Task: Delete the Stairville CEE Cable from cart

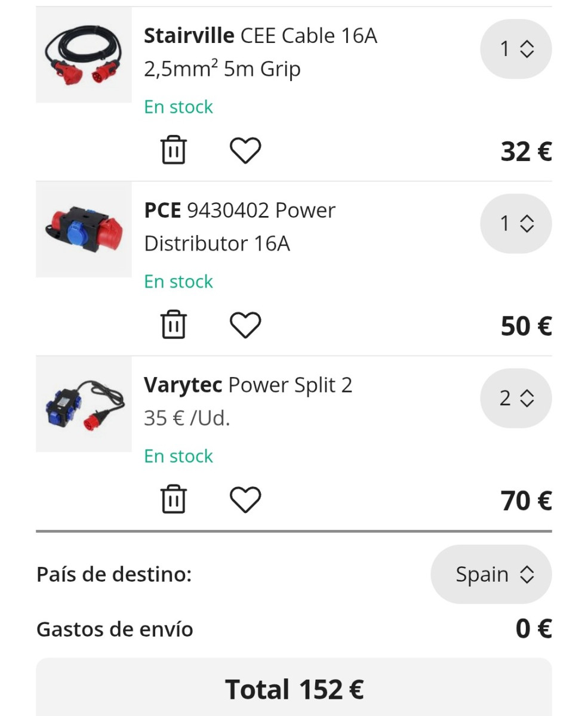Action: [174, 150]
